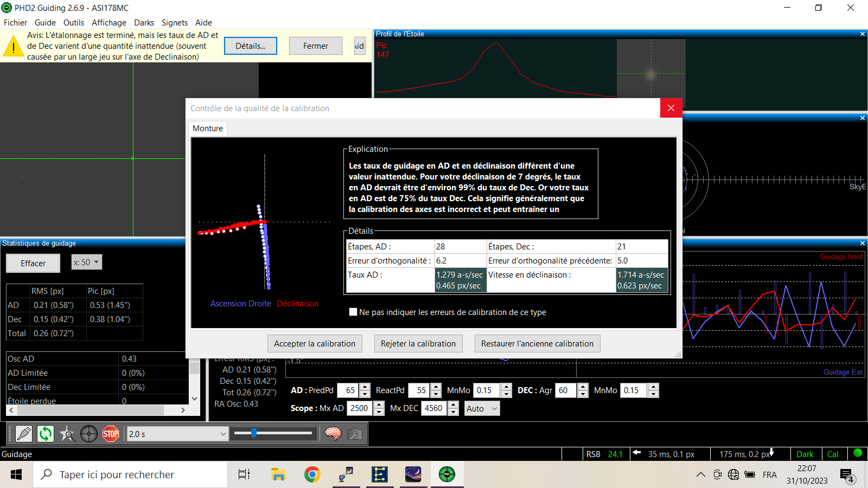Close the Profil de l'Étoile panel
868x488 pixels.
(x=863, y=34)
